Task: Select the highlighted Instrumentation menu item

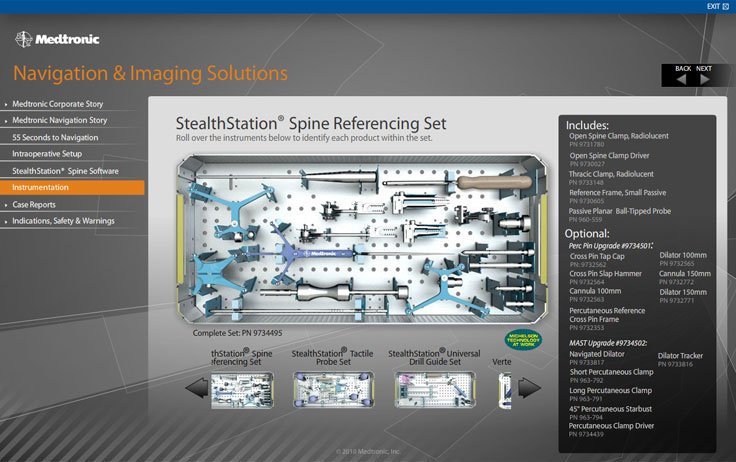Action: 72,187
